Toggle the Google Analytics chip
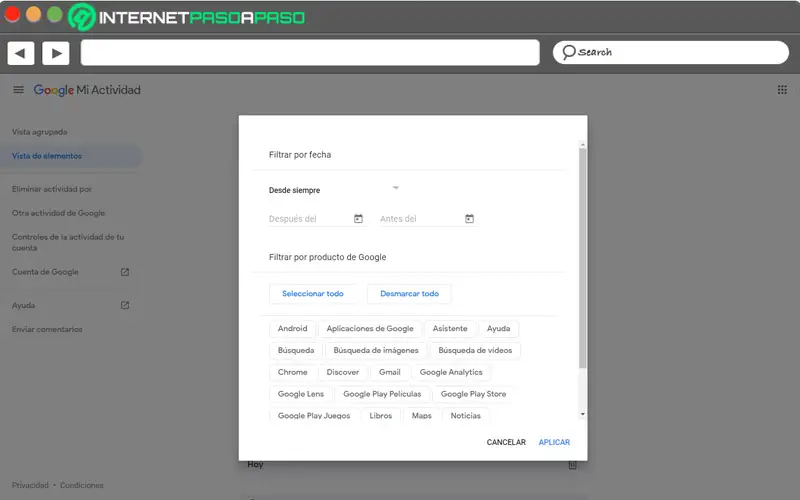Screen dimensions: 800x500 click(x=451, y=372)
